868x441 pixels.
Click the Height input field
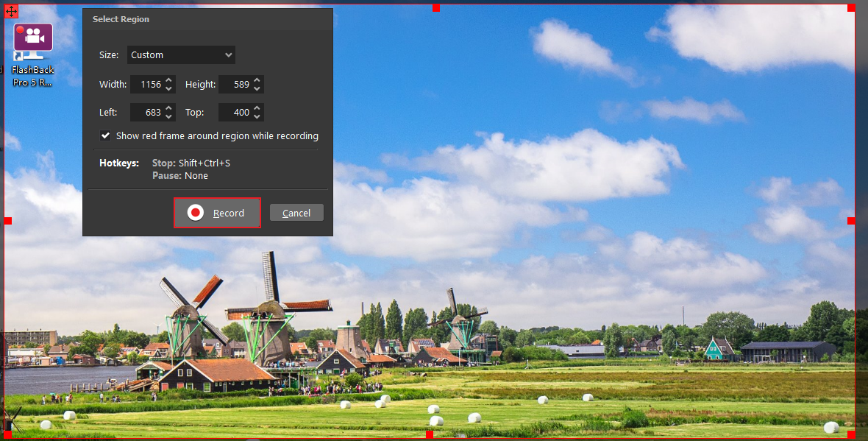pyautogui.click(x=235, y=84)
